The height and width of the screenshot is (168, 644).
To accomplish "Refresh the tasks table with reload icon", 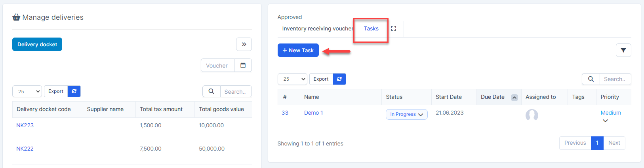I will click(339, 79).
